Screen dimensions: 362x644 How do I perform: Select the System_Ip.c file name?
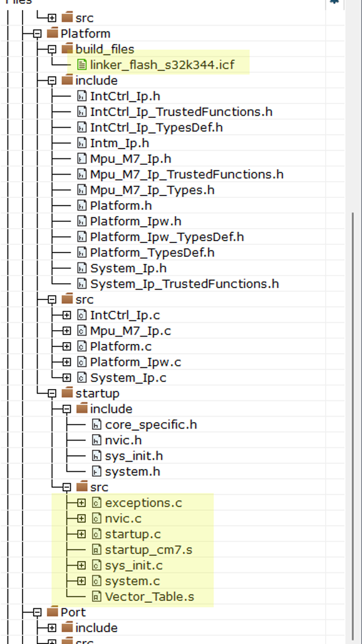tap(128, 378)
